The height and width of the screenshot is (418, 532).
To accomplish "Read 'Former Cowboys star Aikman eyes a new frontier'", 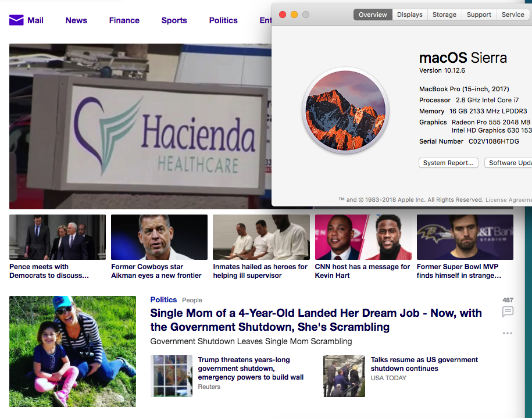I will pos(156,271).
